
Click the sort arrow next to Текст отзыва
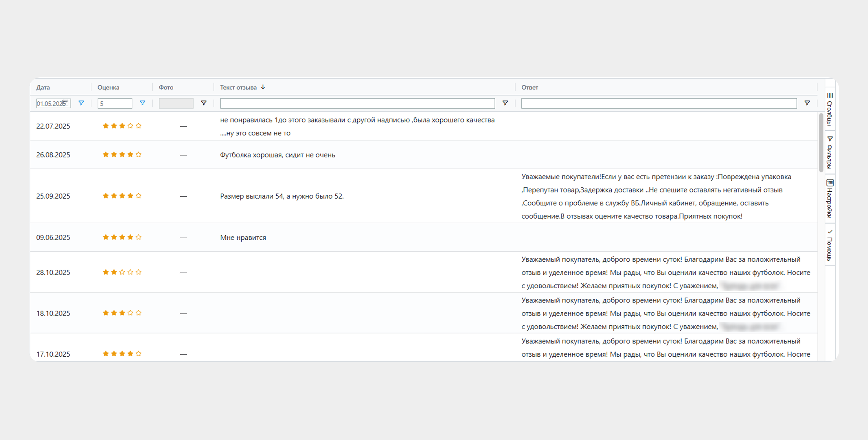263,87
